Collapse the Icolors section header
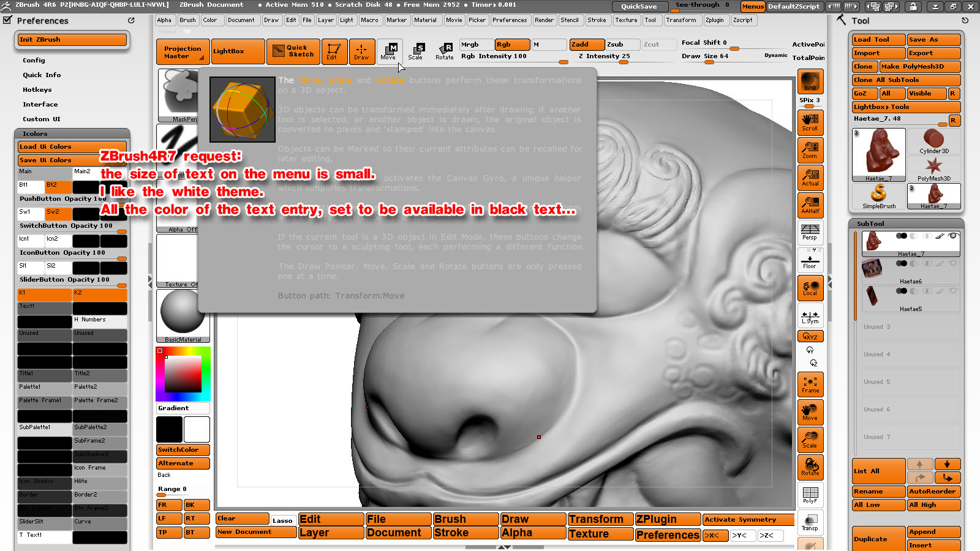The width and height of the screenshot is (980, 551). pyautogui.click(x=72, y=133)
